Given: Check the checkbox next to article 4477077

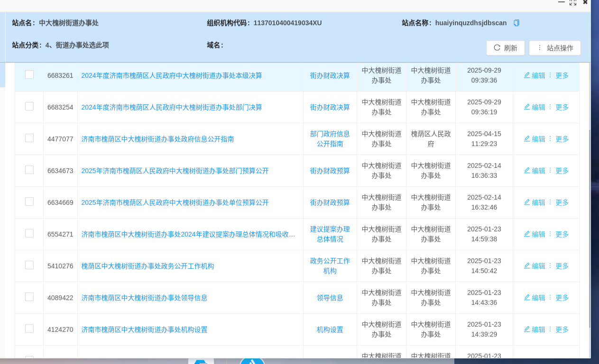Looking at the screenshot, I should 29,138.
